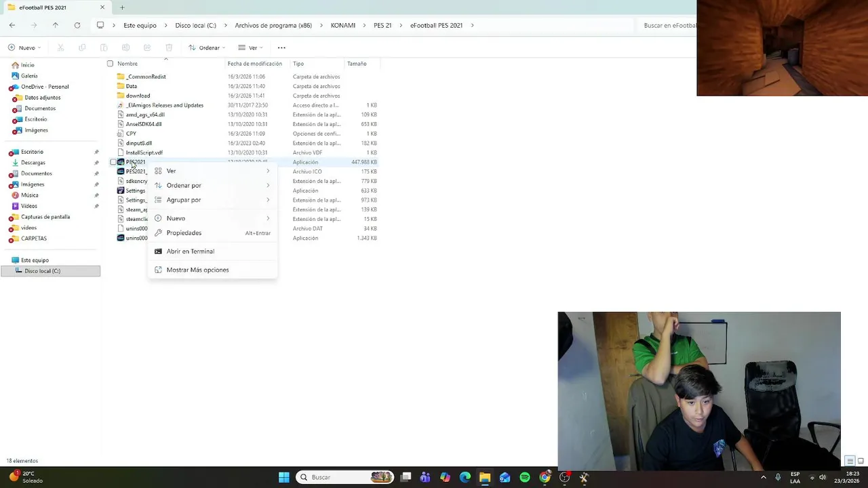The image size is (868, 488).
Task: Select the CPY configuration file
Action: [x=131, y=134]
